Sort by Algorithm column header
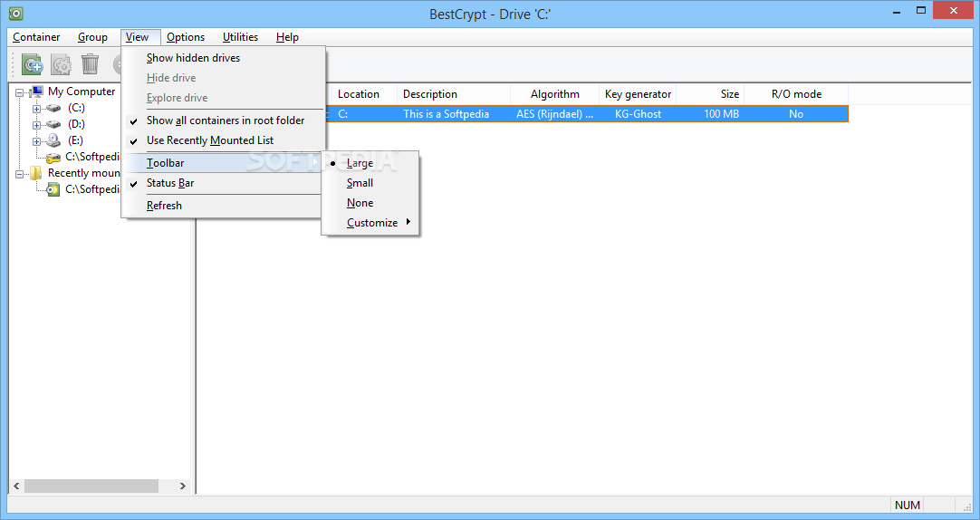 pyautogui.click(x=555, y=94)
